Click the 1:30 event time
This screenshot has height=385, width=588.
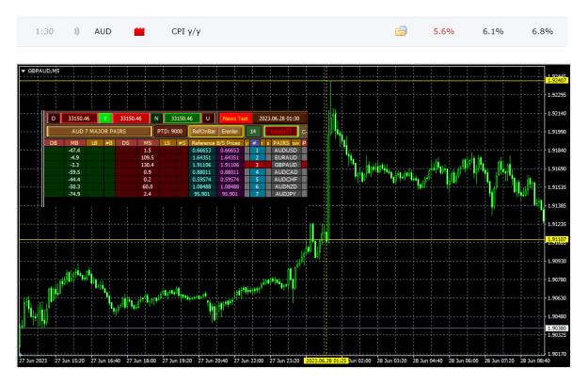click(x=44, y=31)
